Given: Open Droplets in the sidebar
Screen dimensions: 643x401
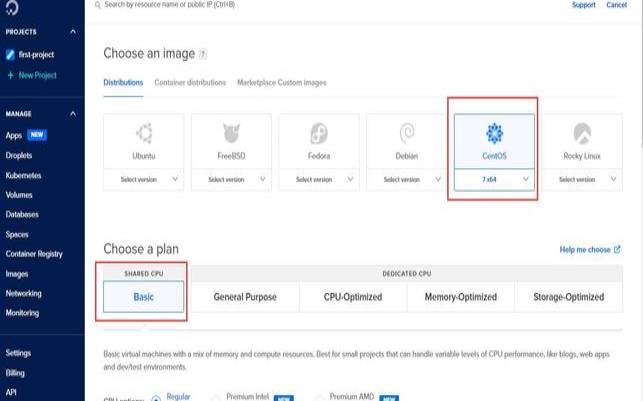Looking at the screenshot, I should [19, 155].
